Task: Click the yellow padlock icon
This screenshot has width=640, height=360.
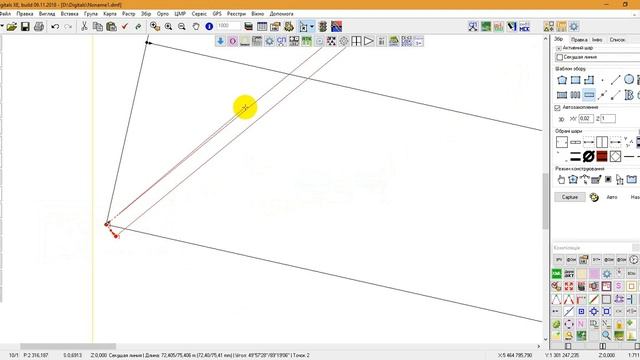Action: tap(619, 324)
